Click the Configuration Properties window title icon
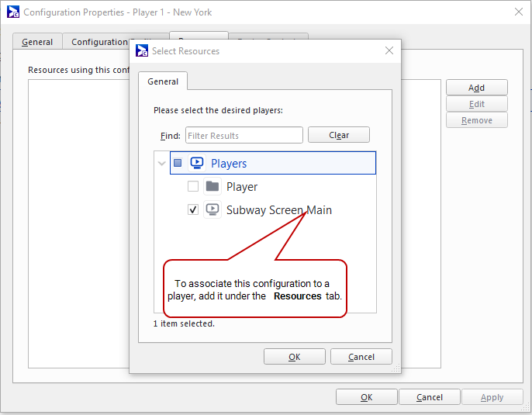This screenshot has width=532, height=415. (12, 12)
